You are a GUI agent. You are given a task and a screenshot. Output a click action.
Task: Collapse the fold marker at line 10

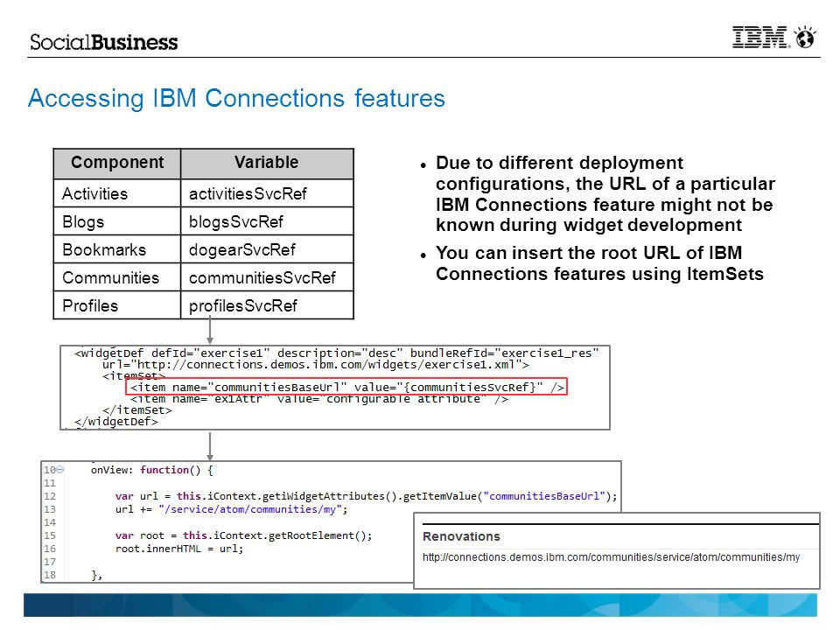60,470
